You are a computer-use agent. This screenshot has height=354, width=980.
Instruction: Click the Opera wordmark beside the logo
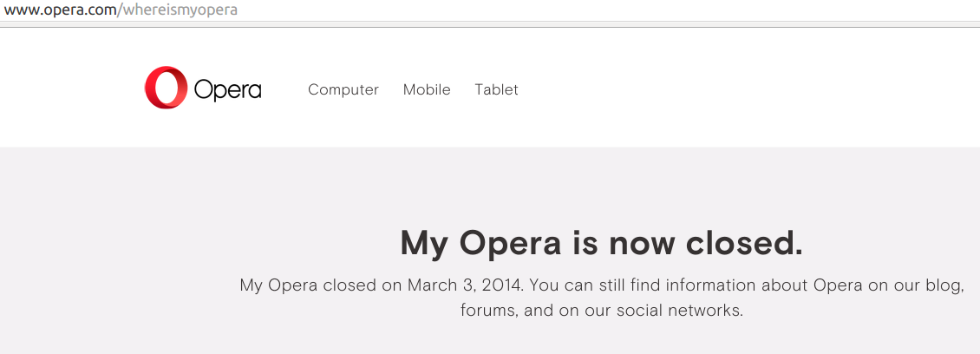(x=227, y=91)
